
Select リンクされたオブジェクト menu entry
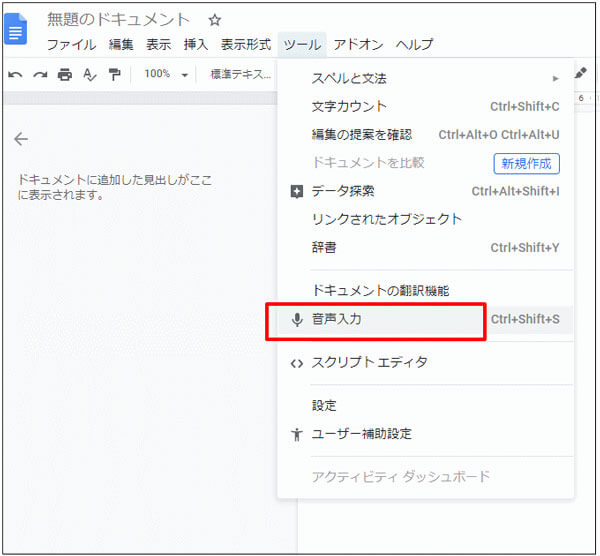[426, 219]
